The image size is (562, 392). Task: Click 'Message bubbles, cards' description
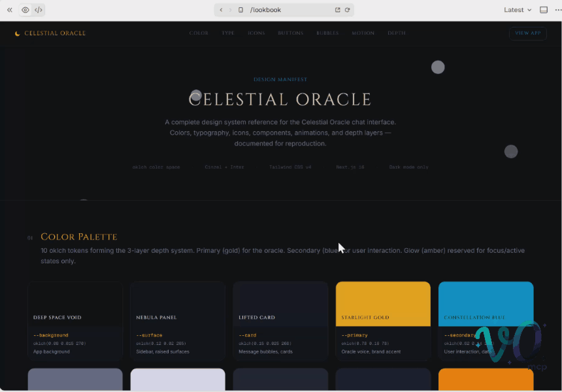point(265,352)
